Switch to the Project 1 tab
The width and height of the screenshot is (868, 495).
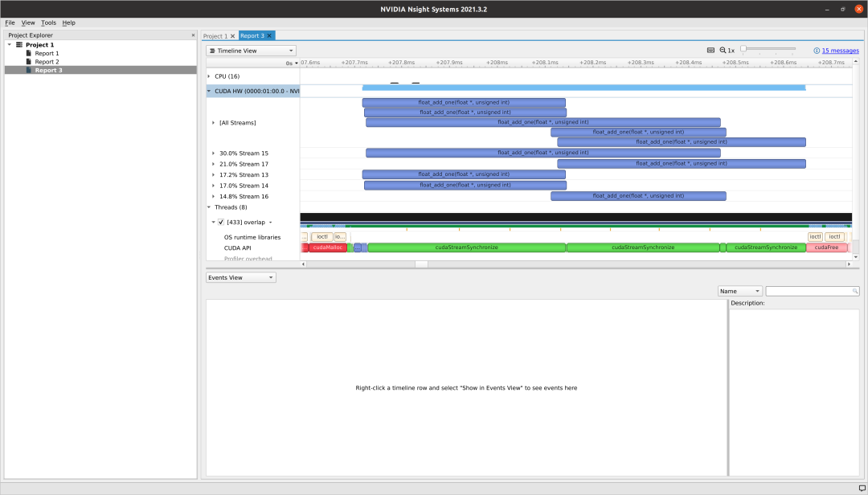click(x=215, y=36)
